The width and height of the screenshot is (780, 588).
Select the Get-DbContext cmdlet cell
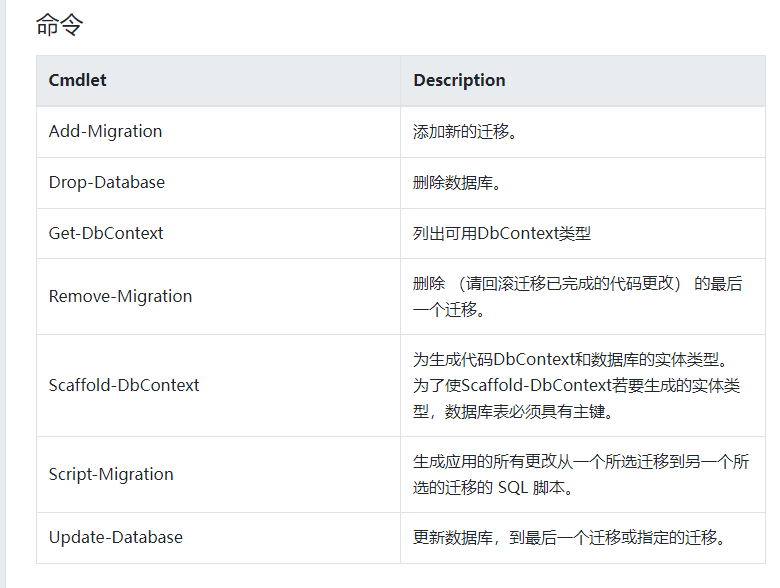106,233
